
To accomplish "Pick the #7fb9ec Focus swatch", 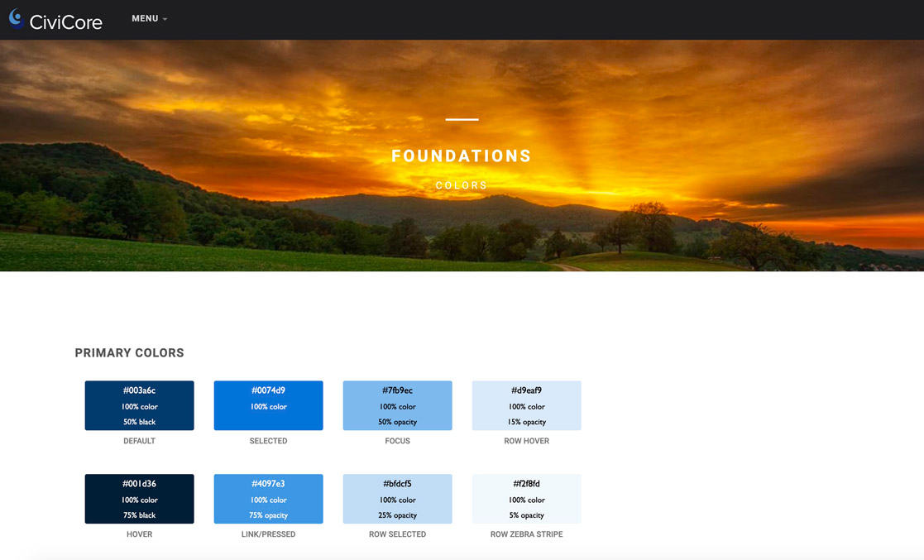I will [397, 405].
